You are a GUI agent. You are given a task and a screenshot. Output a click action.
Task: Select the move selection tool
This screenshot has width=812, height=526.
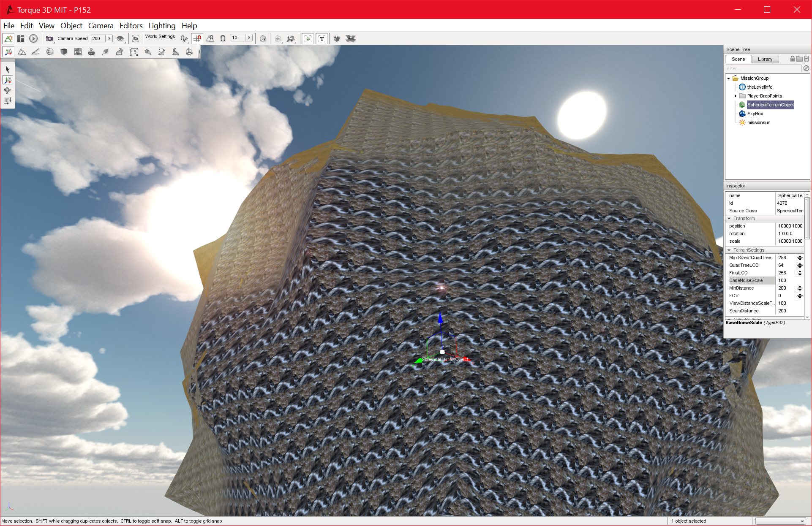[8, 80]
